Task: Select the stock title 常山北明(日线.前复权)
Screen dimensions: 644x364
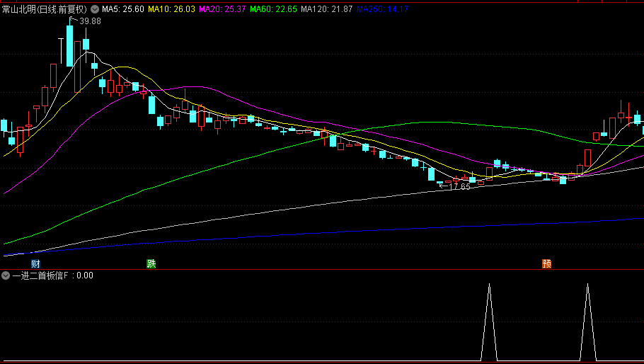Action: (x=45, y=9)
